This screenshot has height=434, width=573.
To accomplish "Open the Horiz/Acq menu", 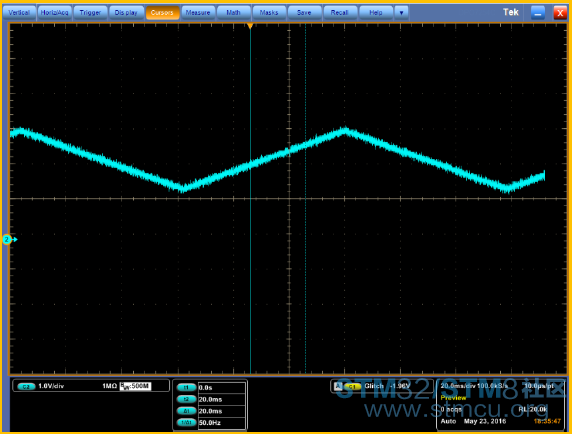I will [54, 12].
